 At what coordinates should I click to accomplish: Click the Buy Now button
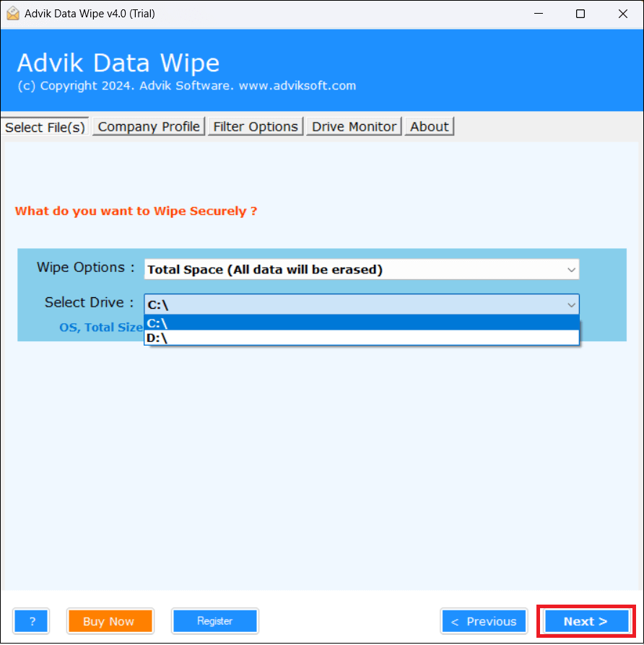(110, 621)
